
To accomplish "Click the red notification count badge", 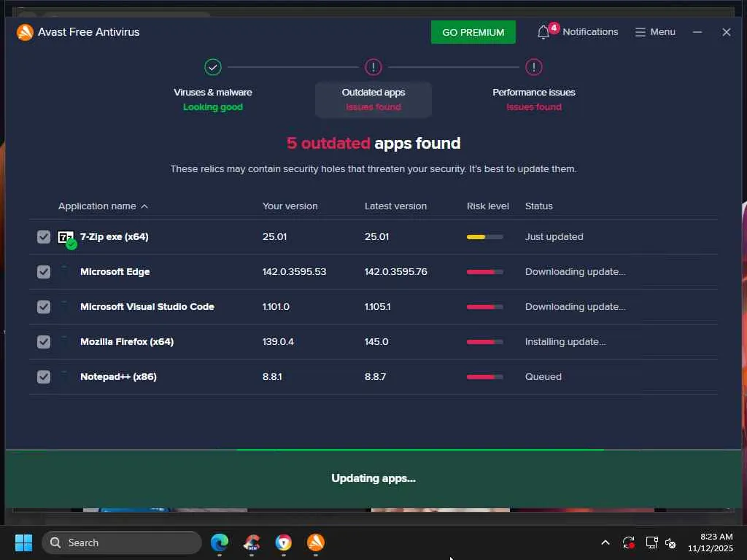I will (554, 28).
